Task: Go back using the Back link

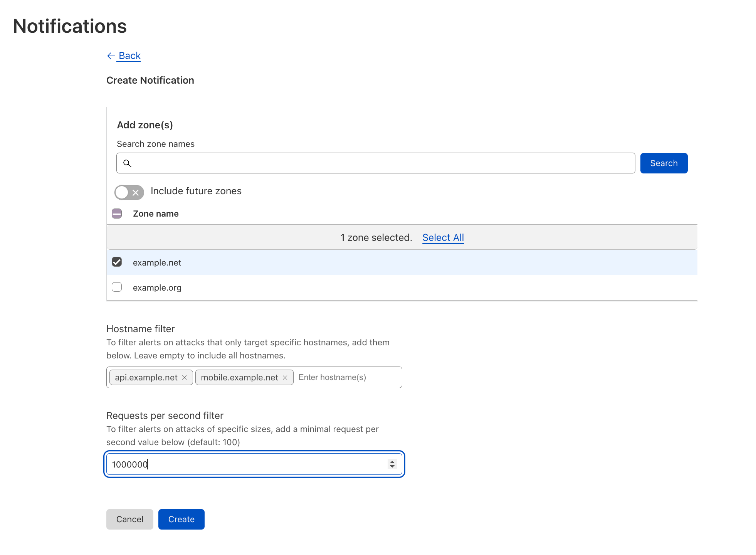Action: tap(124, 56)
